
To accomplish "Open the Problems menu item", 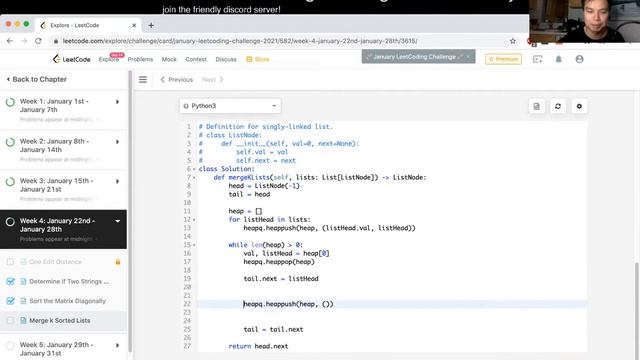I will pos(140,59).
